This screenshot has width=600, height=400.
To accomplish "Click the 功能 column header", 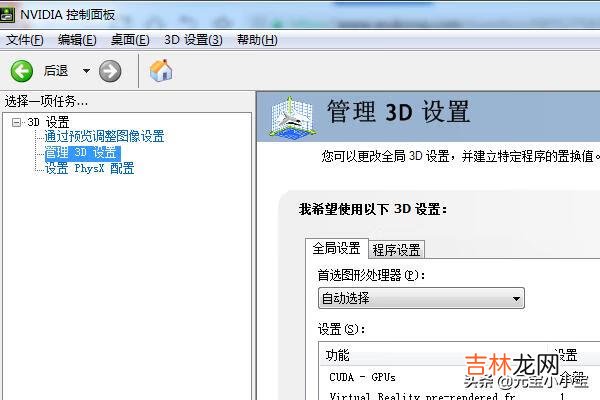I will click(x=338, y=355).
